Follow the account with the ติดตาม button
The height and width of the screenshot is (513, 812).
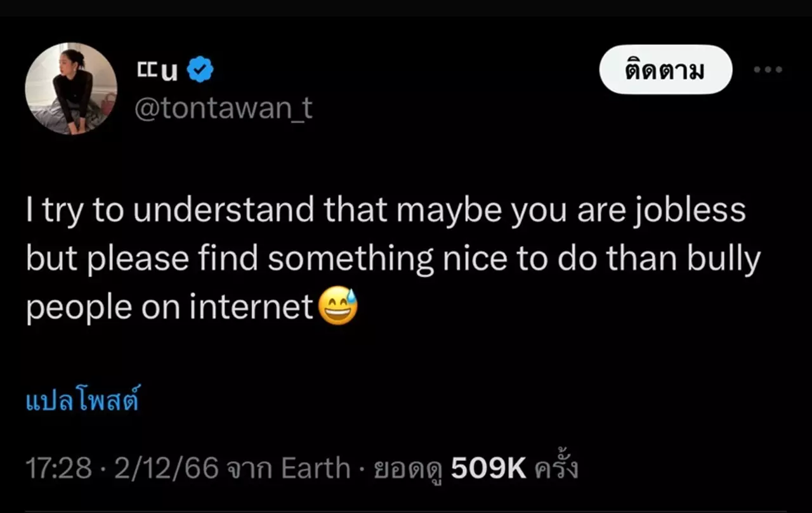tap(665, 70)
